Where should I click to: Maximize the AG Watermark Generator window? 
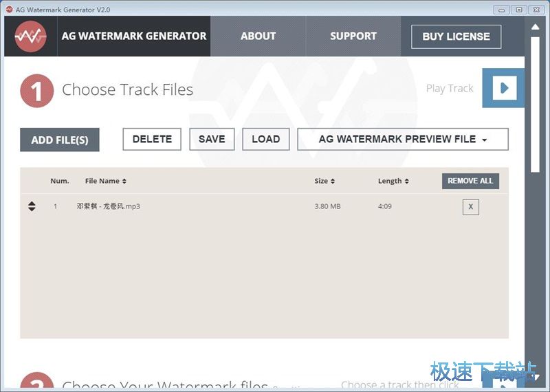click(x=519, y=10)
